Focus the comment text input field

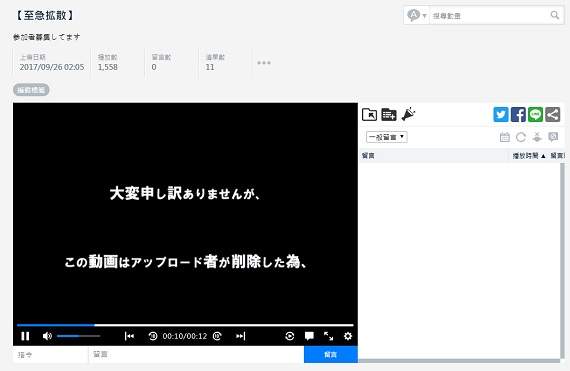tap(196, 355)
